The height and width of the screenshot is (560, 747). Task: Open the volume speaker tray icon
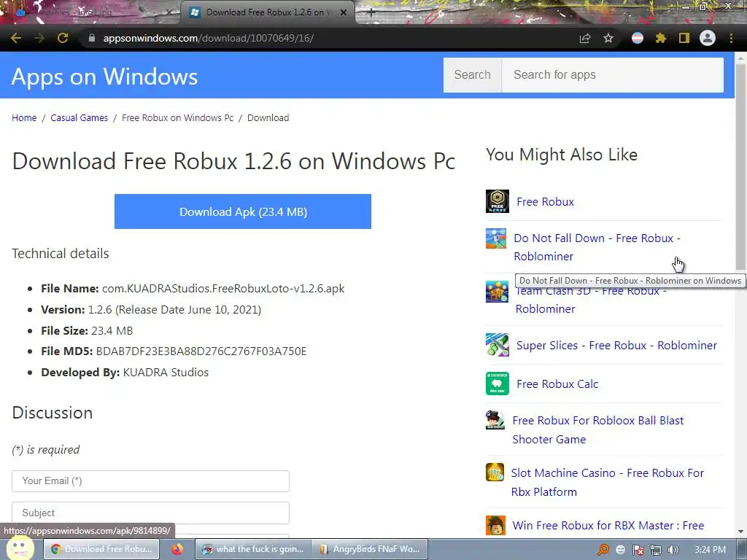pyautogui.click(x=673, y=550)
